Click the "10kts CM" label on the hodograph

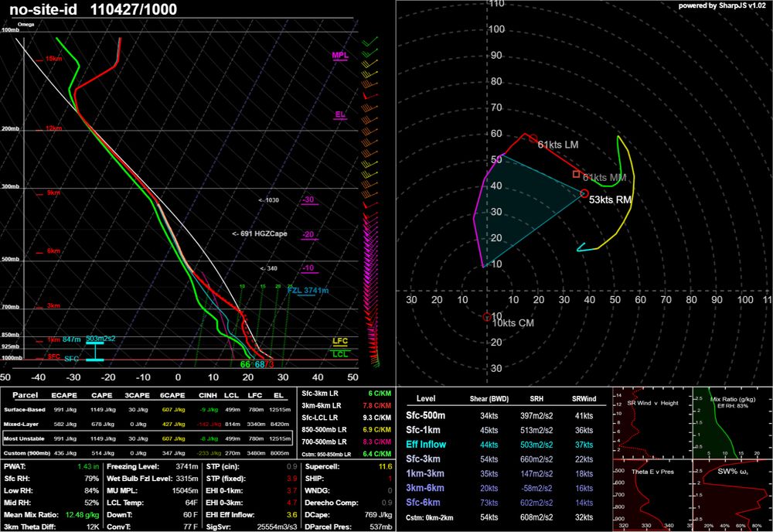[x=512, y=323]
